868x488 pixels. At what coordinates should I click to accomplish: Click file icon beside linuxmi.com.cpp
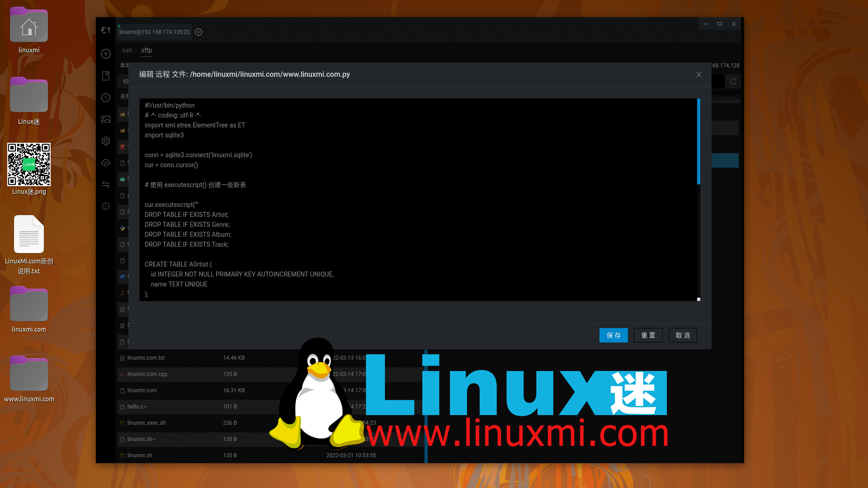(x=123, y=374)
